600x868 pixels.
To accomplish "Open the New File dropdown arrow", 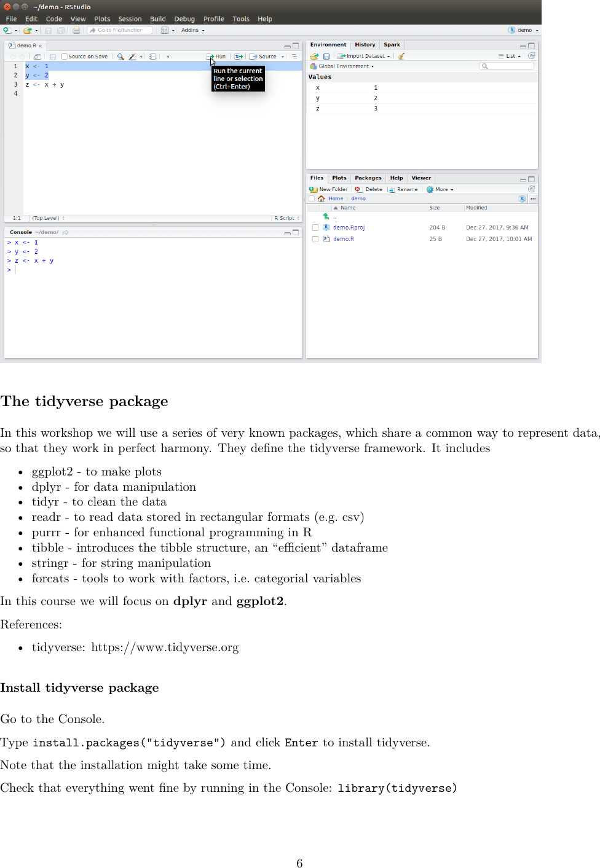I will pyautogui.click(x=15, y=30).
